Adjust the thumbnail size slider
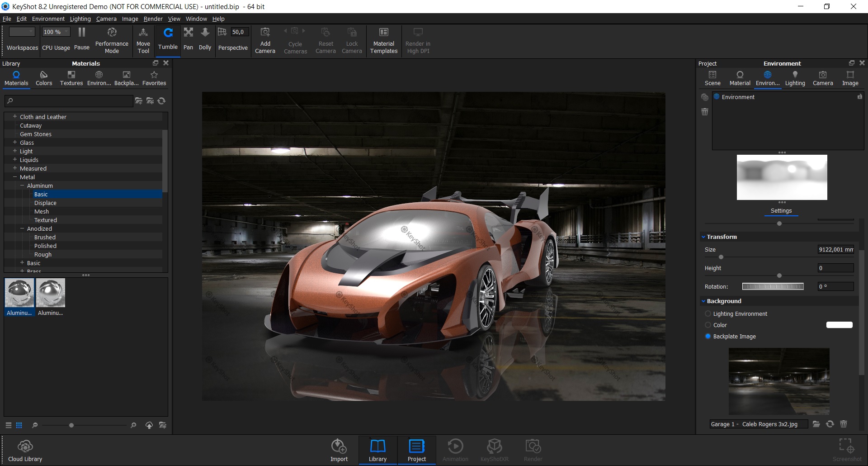Viewport: 868px width, 466px height. [71, 425]
